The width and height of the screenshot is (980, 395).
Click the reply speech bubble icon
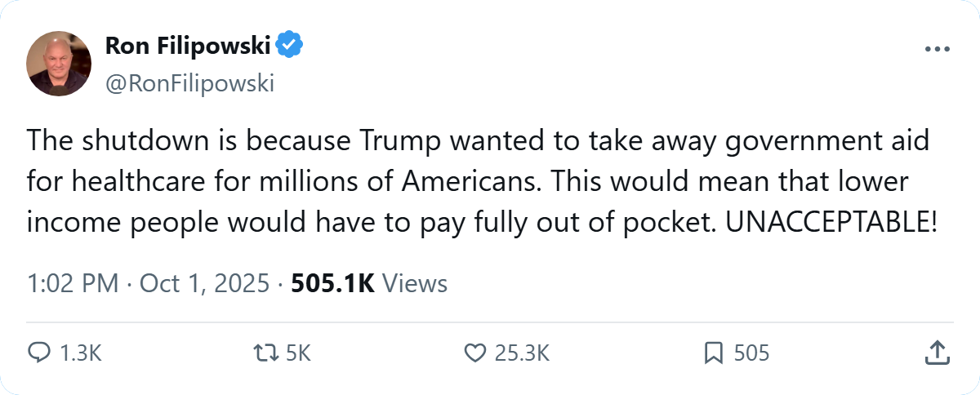[x=39, y=353]
